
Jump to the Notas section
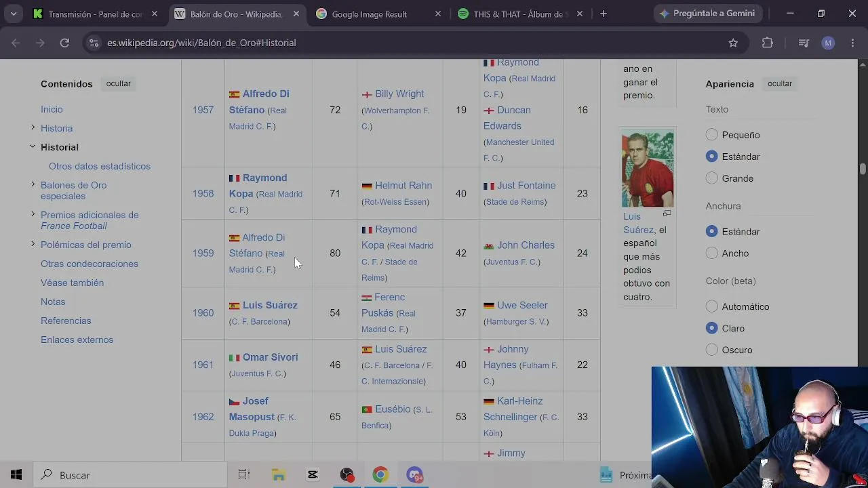pos(53,302)
